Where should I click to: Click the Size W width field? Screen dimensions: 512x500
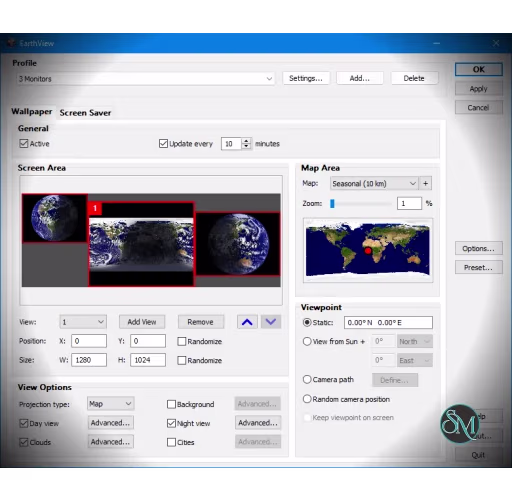[89, 360]
